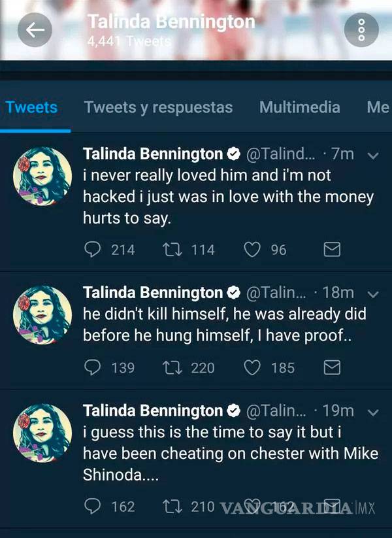Expand options on the 7m tweet
Screen dimensions: 392x538
click(x=373, y=157)
